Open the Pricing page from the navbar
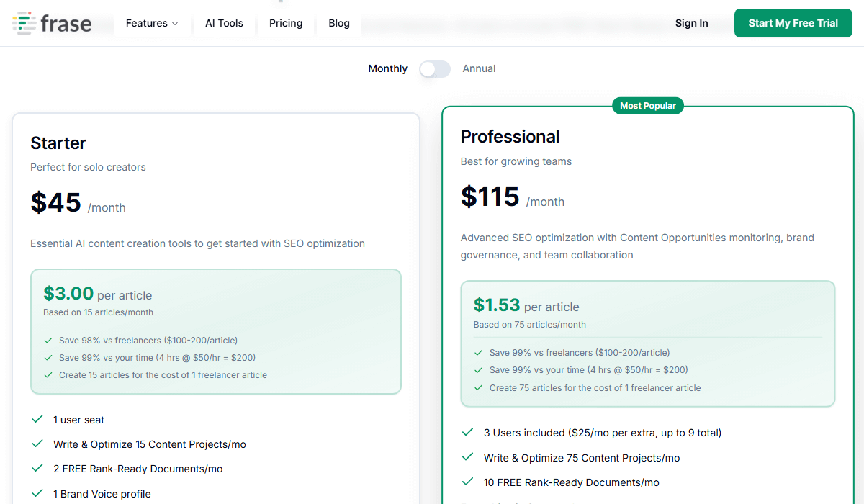The height and width of the screenshot is (504, 864). point(285,22)
